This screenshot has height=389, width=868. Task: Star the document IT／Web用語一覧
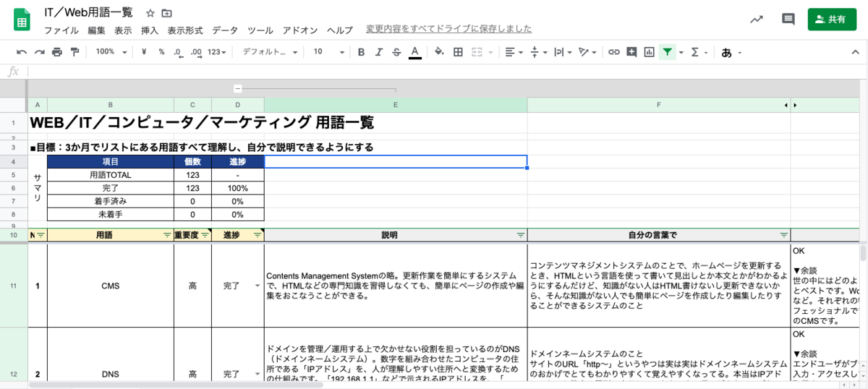coord(150,13)
